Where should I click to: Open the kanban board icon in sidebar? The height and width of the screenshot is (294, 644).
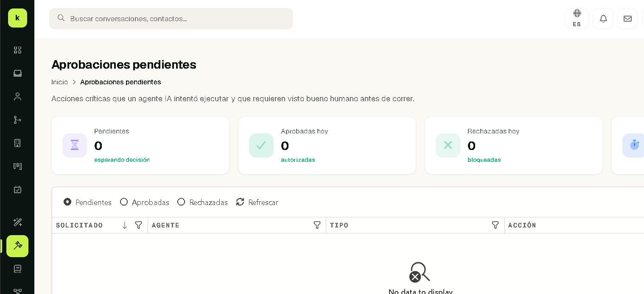pos(17,166)
